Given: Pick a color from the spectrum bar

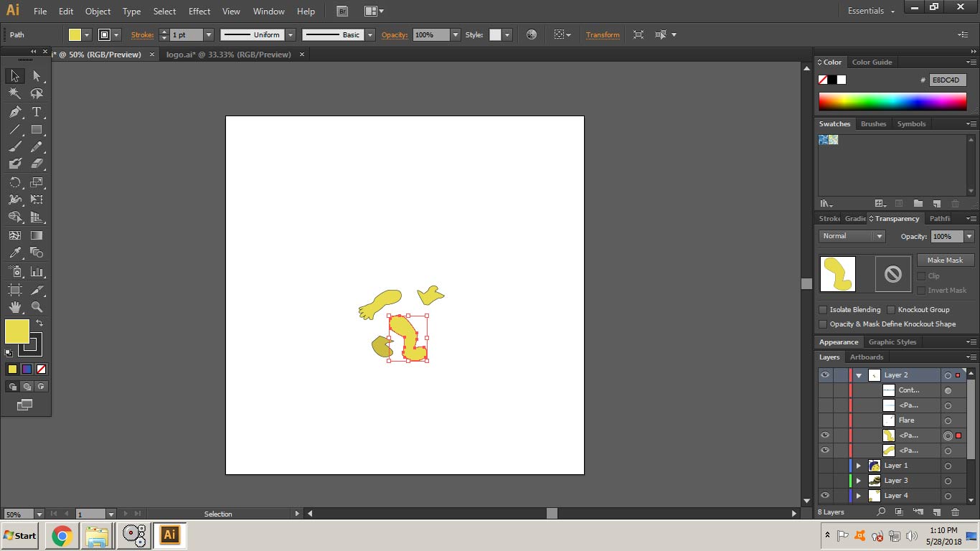Looking at the screenshot, I should [x=892, y=101].
